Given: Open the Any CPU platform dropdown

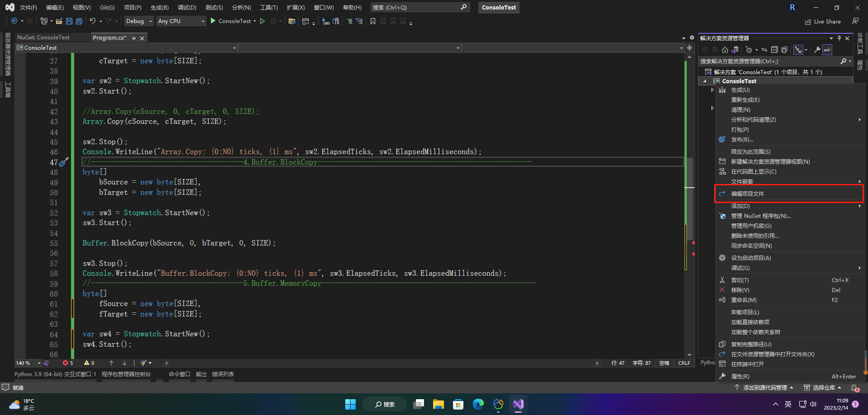Looking at the screenshot, I should 181,21.
